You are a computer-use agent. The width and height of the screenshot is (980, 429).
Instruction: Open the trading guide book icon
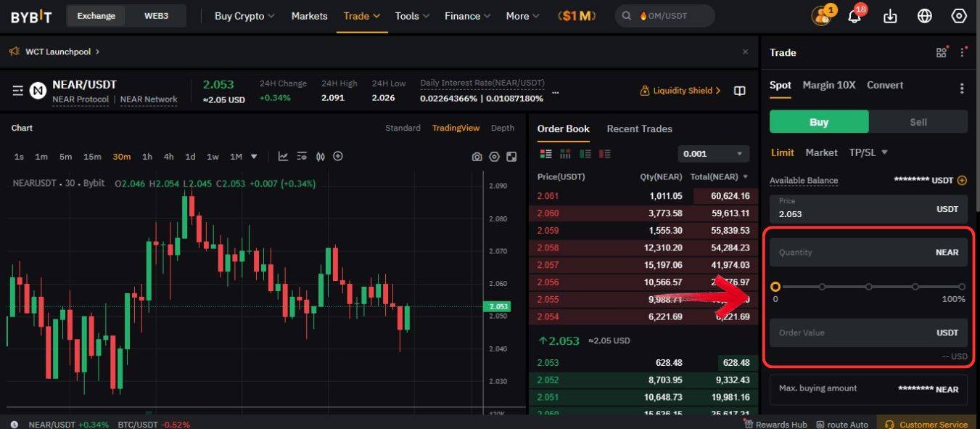tap(739, 91)
